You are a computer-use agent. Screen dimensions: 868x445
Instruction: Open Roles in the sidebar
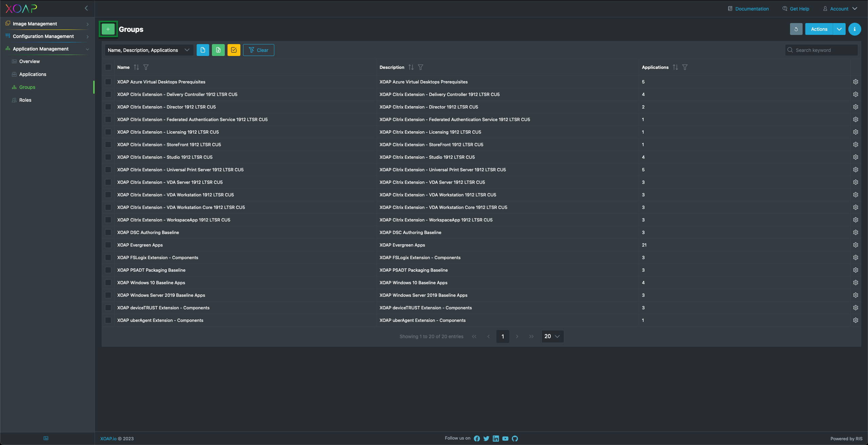coord(25,100)
